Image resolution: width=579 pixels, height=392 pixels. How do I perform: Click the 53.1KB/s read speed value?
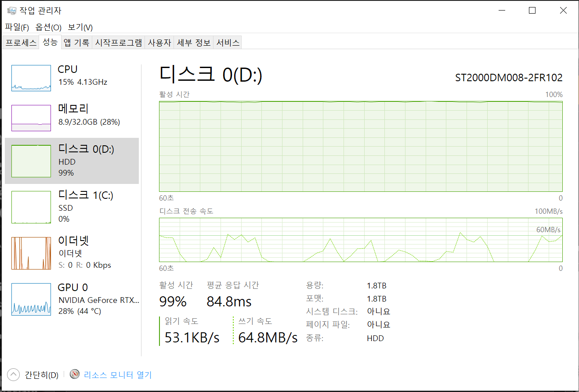click(x=192, y=337)
